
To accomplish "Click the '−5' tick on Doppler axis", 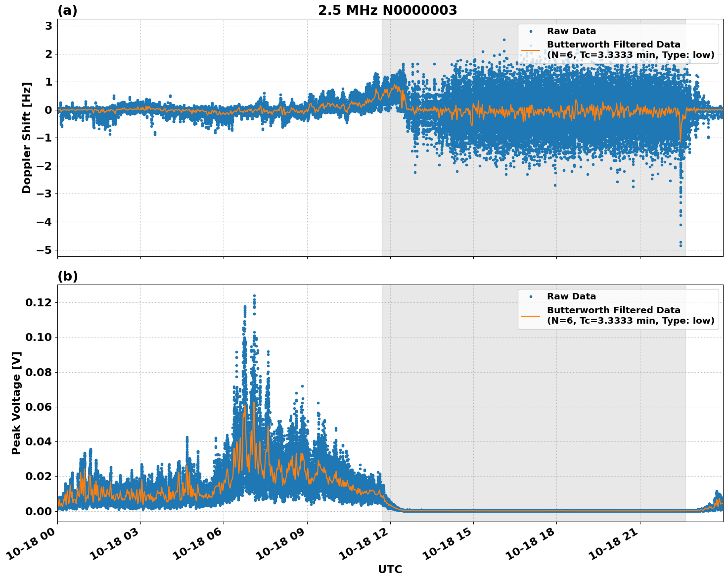I will (44, 250).
